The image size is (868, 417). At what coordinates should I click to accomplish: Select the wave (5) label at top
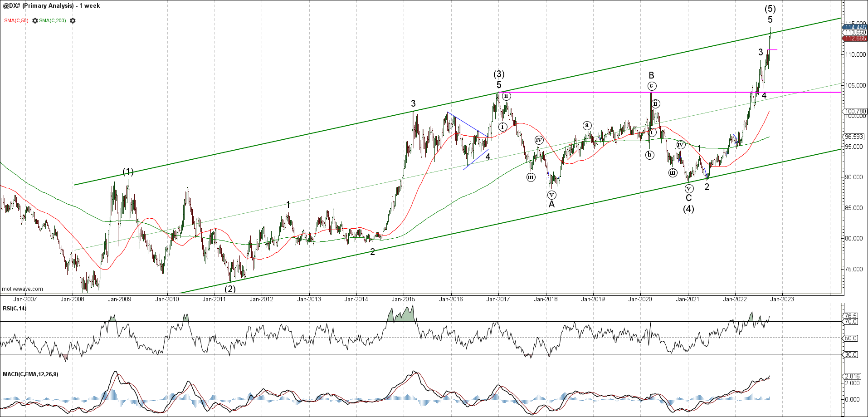tap(770, 9)
